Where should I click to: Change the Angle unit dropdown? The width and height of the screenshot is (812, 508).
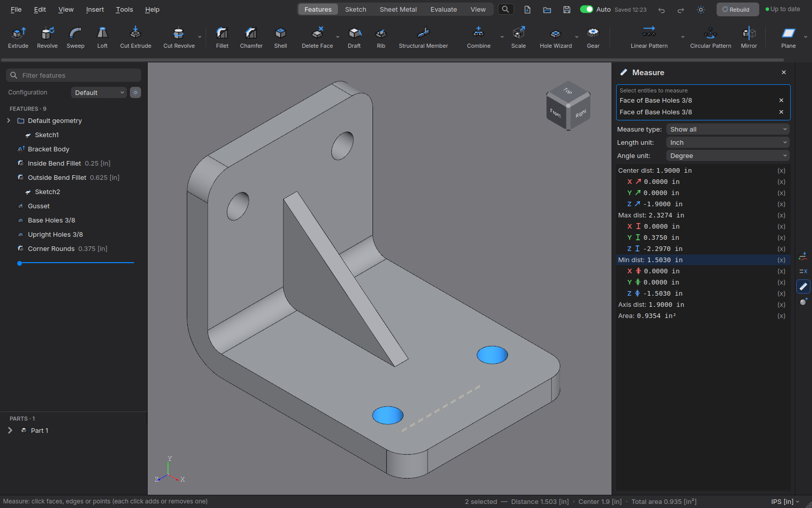coord(728,156)
